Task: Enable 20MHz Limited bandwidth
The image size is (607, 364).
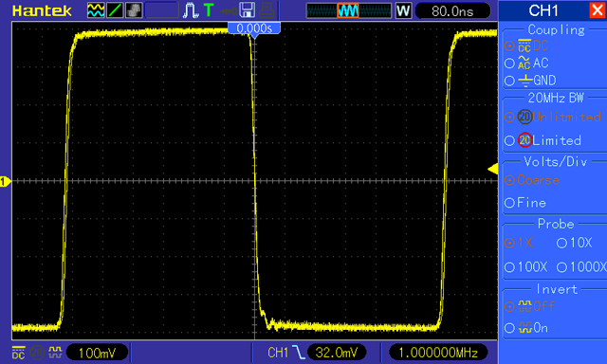Action: click(543, 140)
